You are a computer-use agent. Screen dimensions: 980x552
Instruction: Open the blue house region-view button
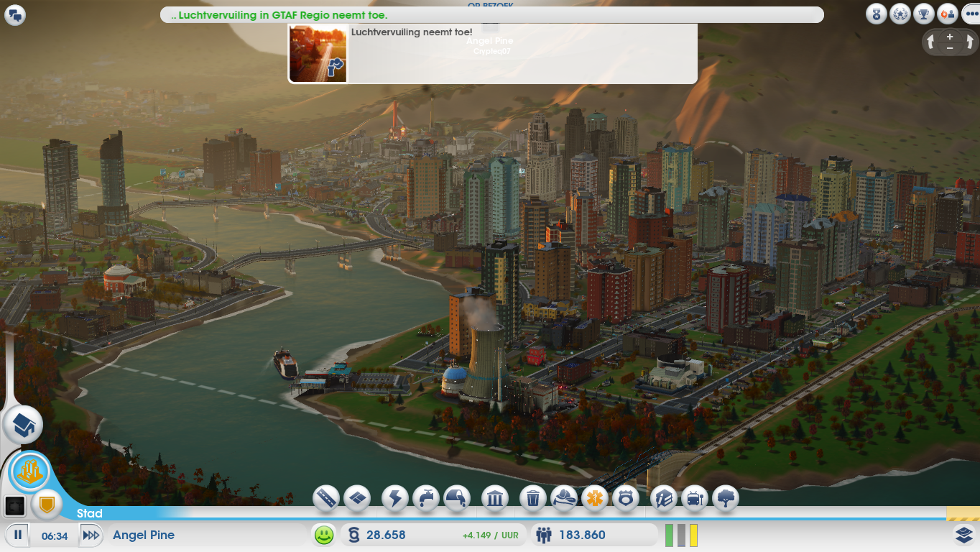pos(23,425)
